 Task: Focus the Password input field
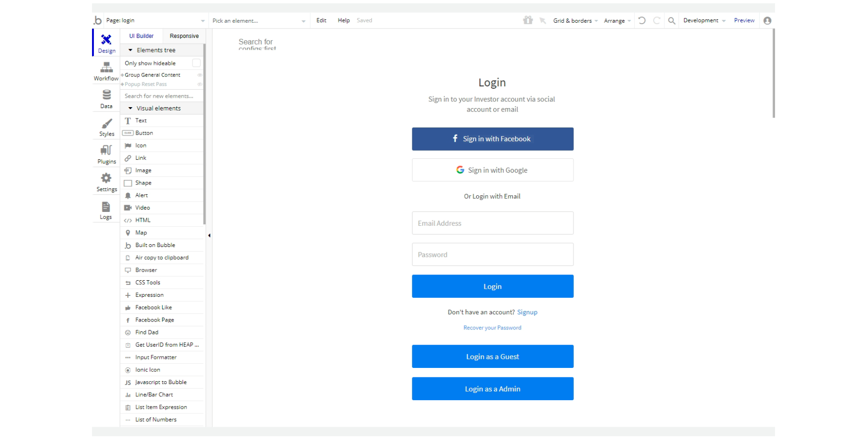click(x=492, y=255)
